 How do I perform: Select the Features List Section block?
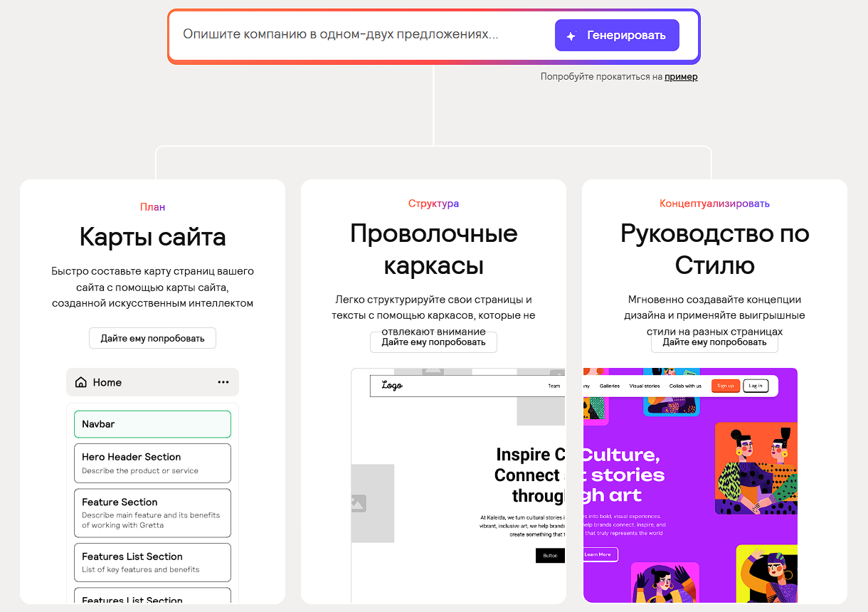152,562
